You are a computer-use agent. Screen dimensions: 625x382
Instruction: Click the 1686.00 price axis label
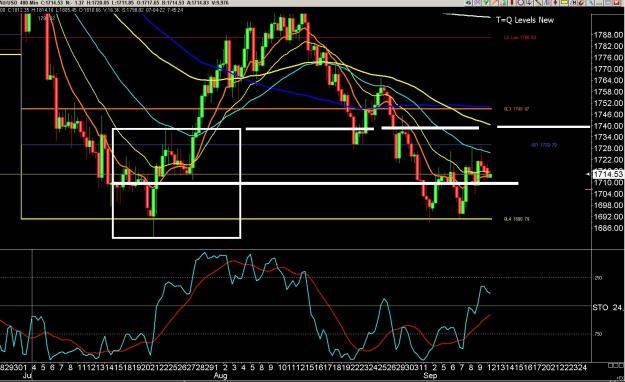[x=609, y=228]
